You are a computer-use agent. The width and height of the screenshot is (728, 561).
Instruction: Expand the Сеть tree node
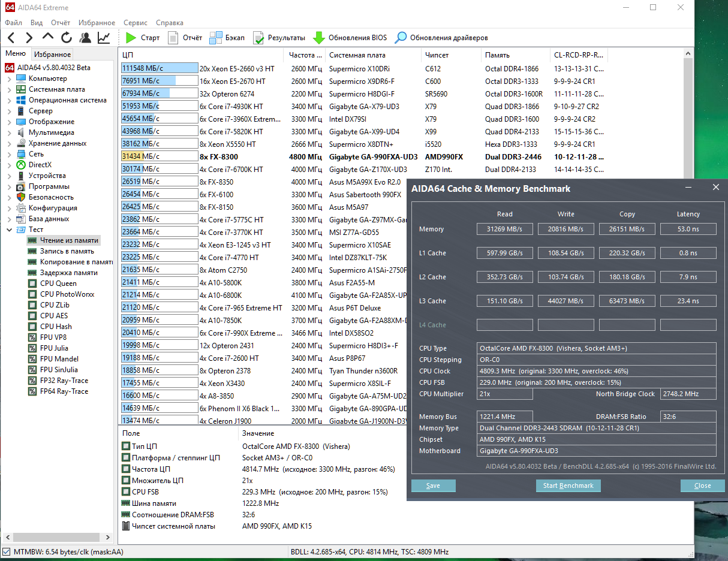[9, 154]
